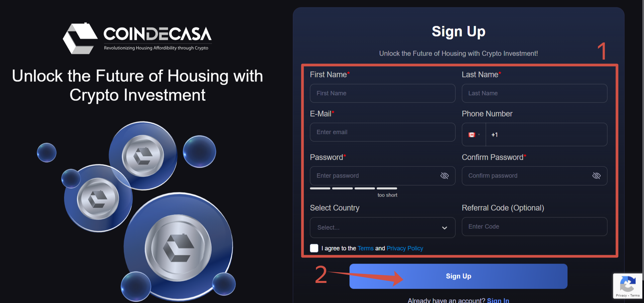Select the Enter email field
Viewport: 644px width, 303px height.
[x=382, y=132]
